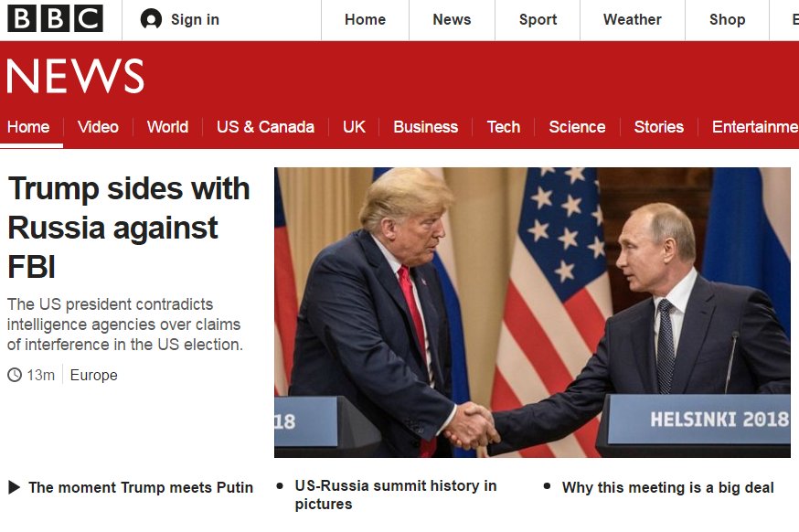This screenshot has height=532, width=799.
Task: Click the clock icon next to 13m
Action: click(15, 375)
